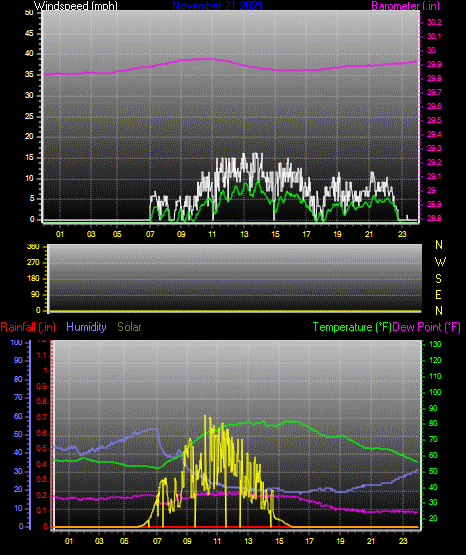
Task: Click the 90 wind direction degree label
Action: (x=35, y=294)
